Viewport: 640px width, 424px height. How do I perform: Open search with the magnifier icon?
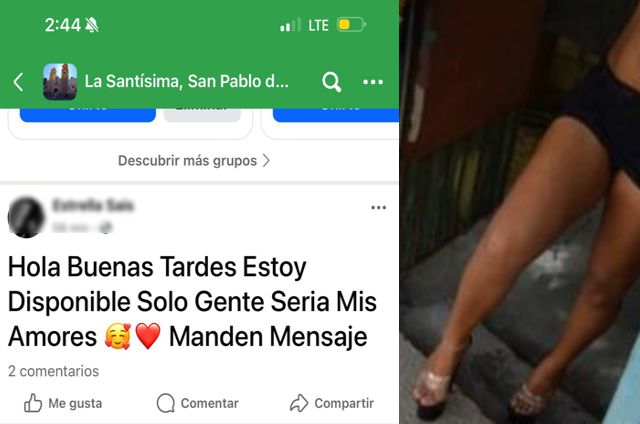coord(331,82)
